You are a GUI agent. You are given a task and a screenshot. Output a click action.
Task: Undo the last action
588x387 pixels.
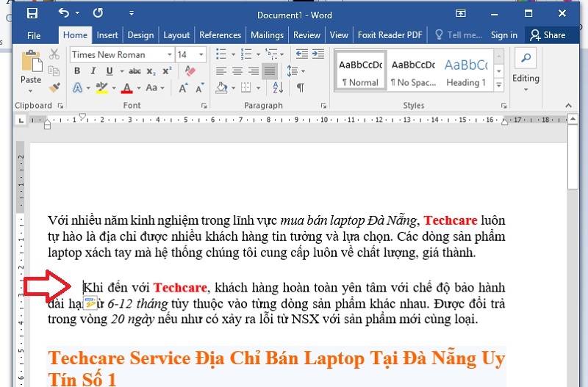point(64,13)
